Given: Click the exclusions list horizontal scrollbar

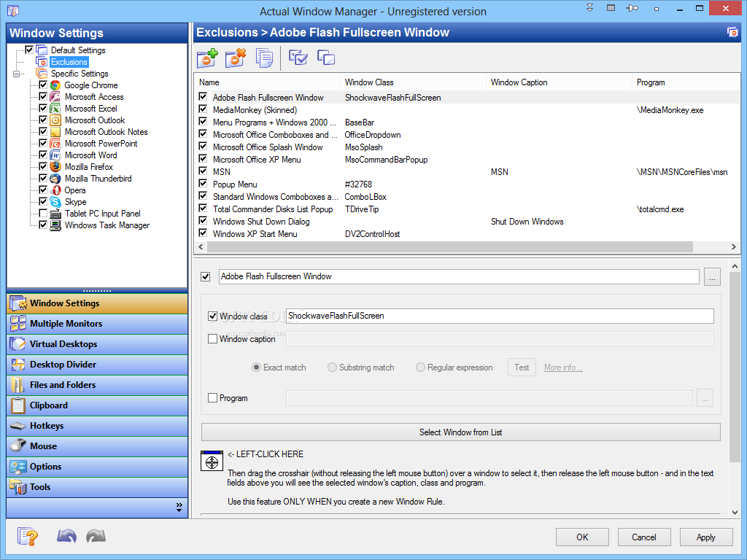Looking at the screenshot, I should coord(449,246).
